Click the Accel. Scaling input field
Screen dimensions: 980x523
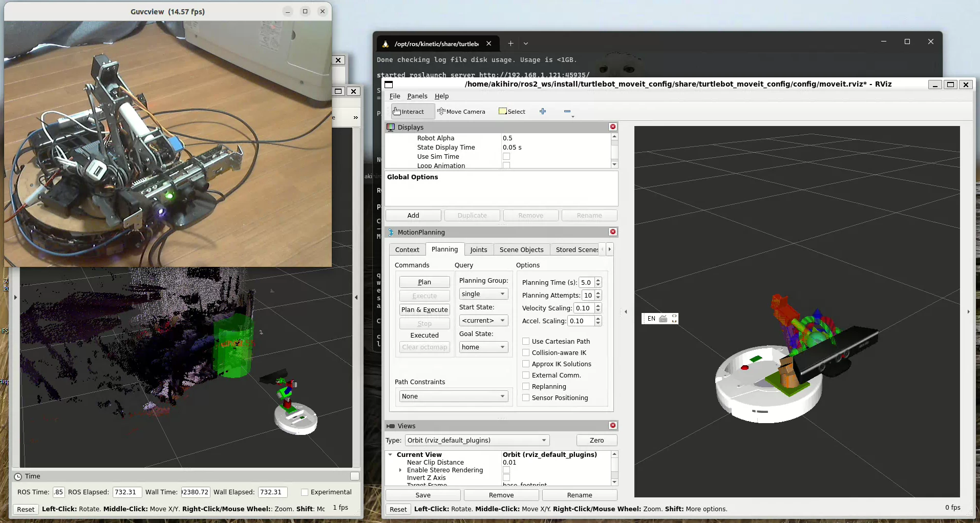pos(581,321)
